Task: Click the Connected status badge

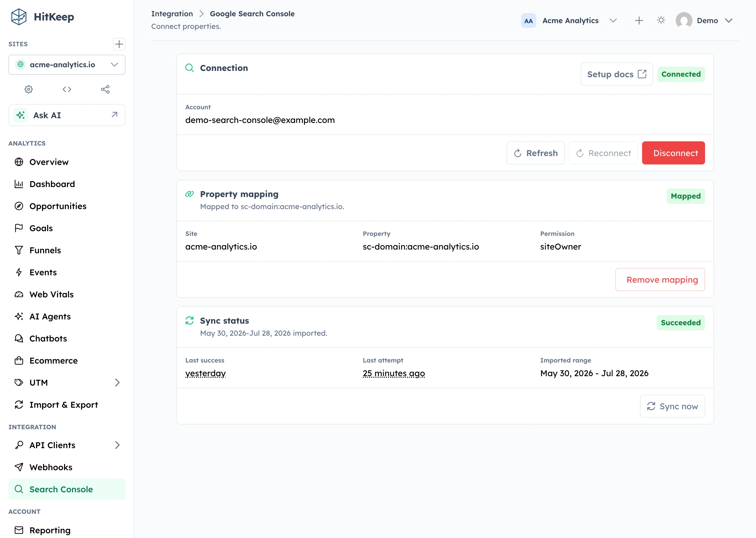Action: [681, 74]
